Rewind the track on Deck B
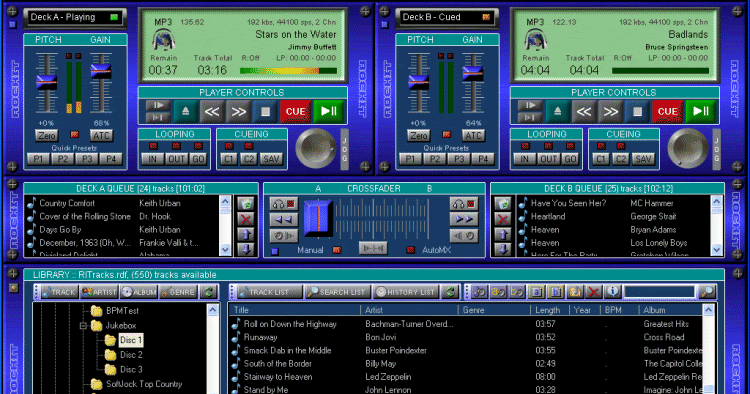750x394 pixels. click(584, 112)
